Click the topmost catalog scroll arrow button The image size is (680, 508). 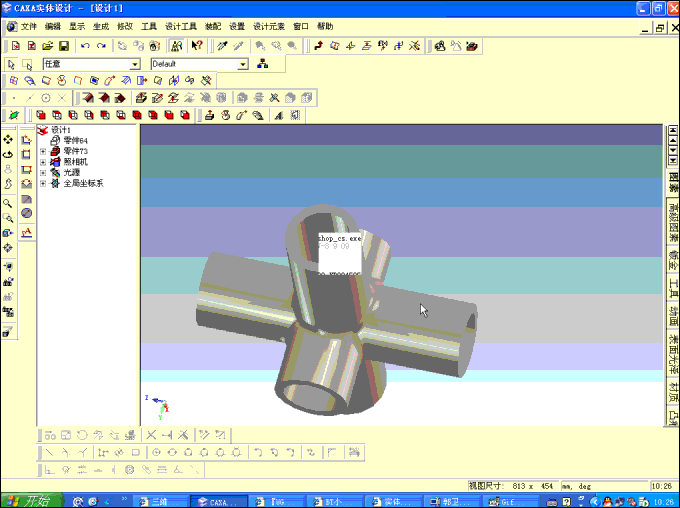tap(673, 130)
